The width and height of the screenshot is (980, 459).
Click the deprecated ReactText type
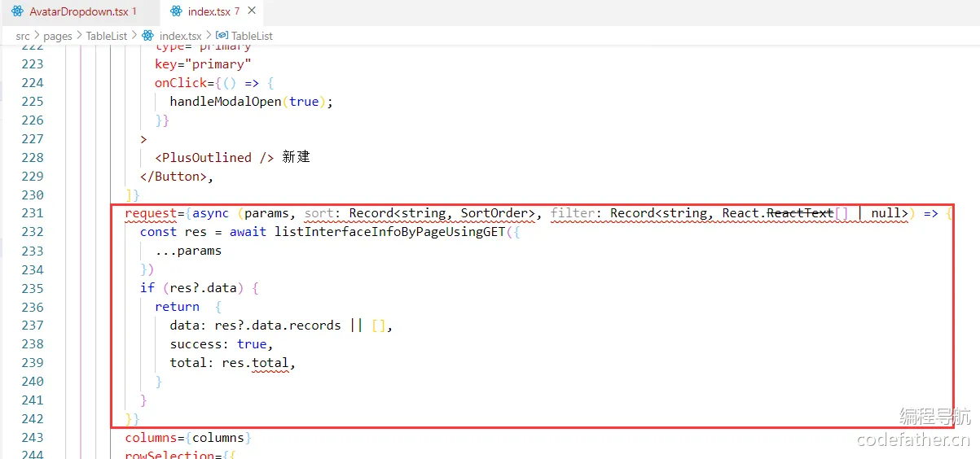pos(801,213)
